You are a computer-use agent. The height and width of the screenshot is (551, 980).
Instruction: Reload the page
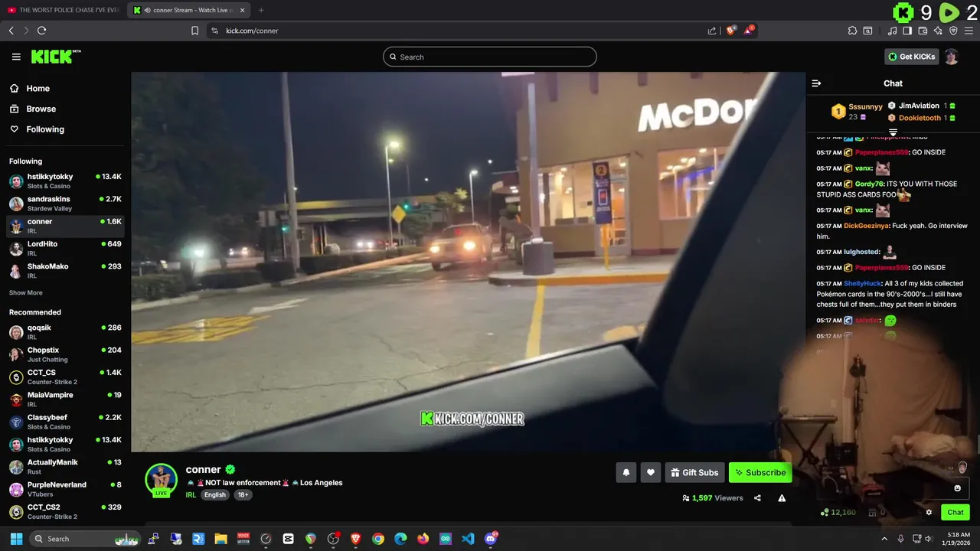[41, 31]
